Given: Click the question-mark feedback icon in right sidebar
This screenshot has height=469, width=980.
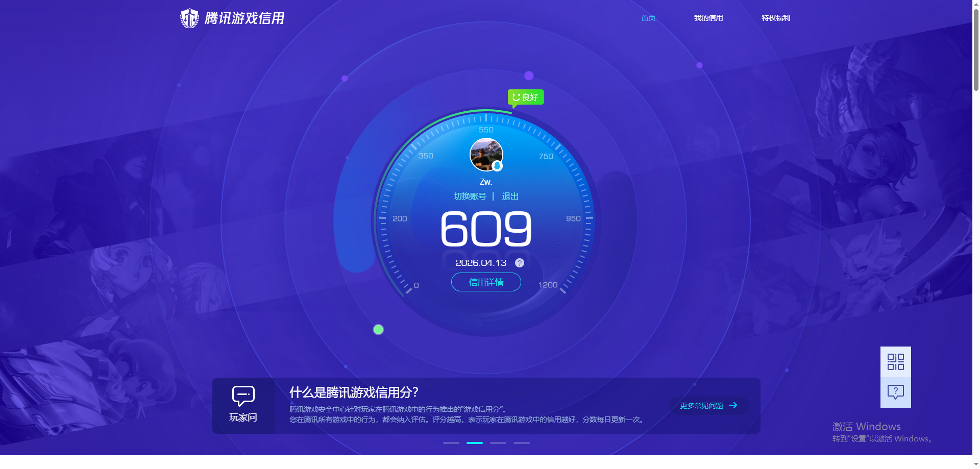Looking at the screenshot, I should 896,392.
